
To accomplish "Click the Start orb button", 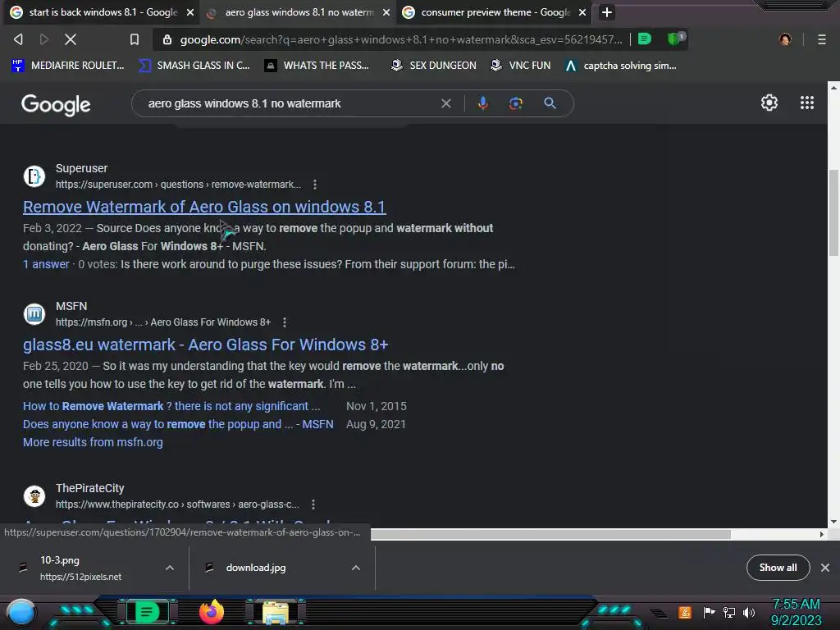I will 21,613.
